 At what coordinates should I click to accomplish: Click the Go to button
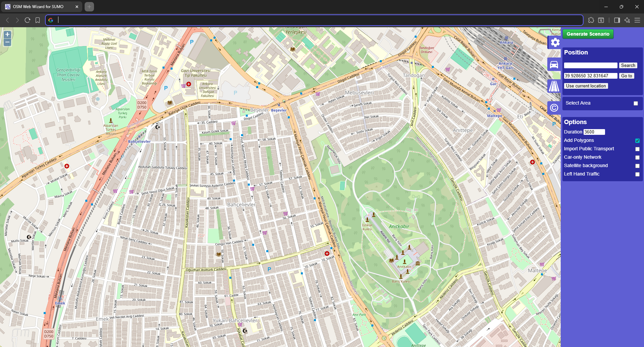click(x=627, y=76)
